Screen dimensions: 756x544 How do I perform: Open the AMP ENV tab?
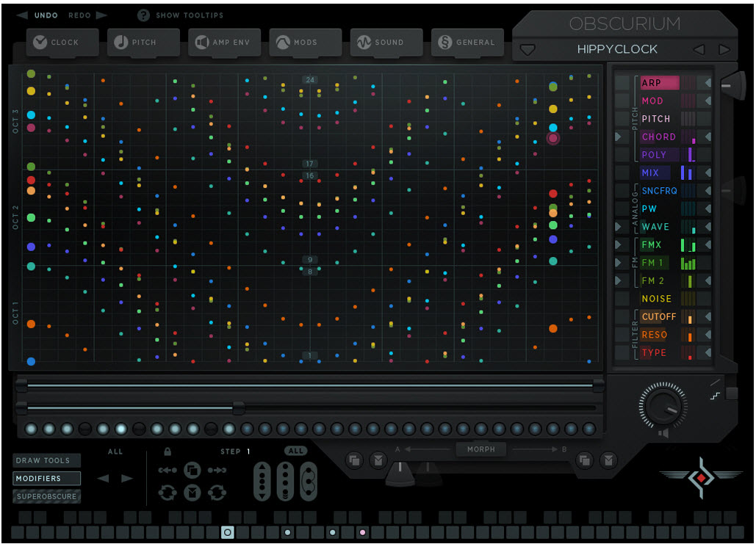225,43
